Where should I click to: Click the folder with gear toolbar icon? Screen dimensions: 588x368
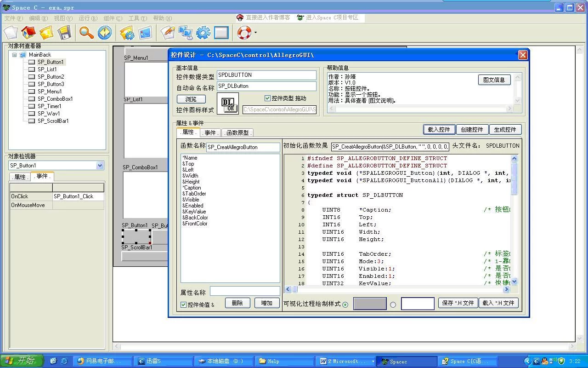pos(127,33)
